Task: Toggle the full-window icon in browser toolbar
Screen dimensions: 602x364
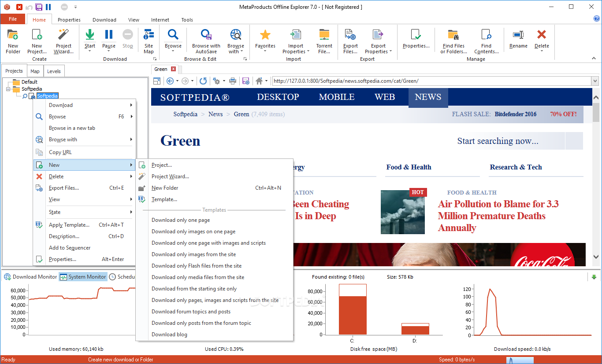Action: pyautogui.click(x=156, y=81)
